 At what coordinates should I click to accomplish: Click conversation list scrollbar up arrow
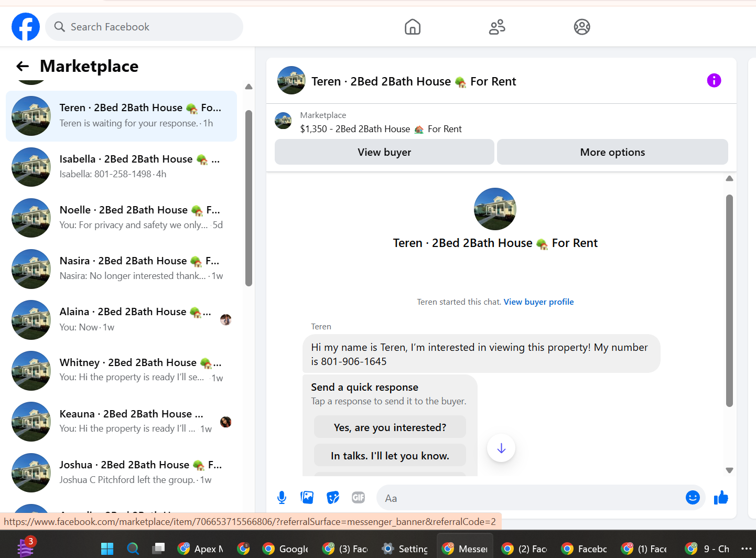click(x=249, y=87)
